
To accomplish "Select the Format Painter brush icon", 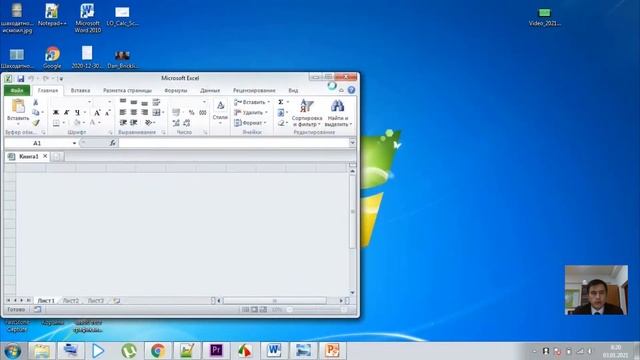I will (36, 122).
